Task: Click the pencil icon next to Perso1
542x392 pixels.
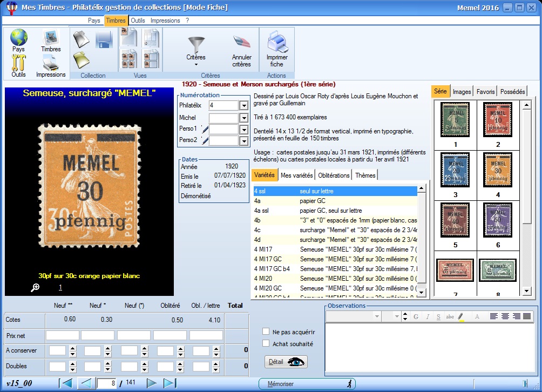Action: 205,129
